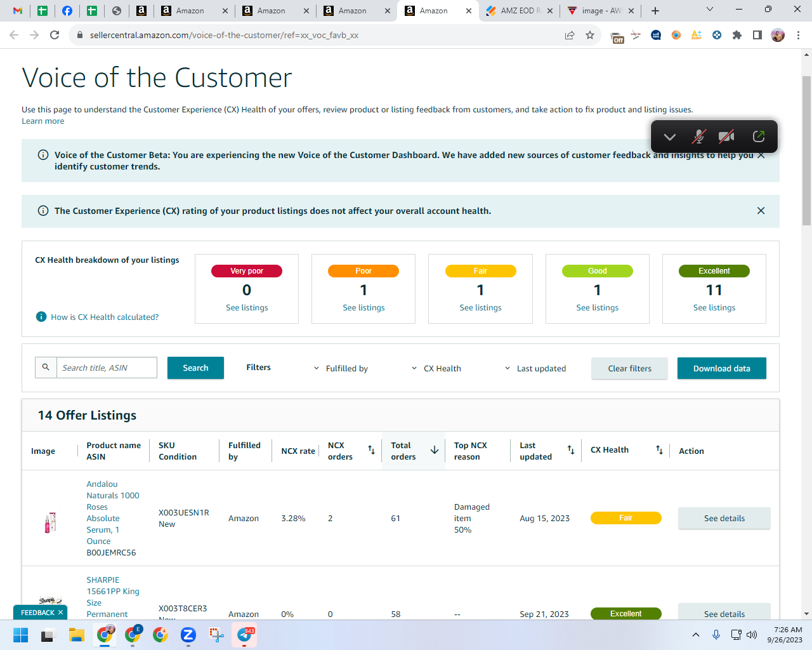Image resolution: width=812 pixels, height=650 pixels.
Task: Open the 'image - AW' browser tab
Action: click(600, 11)
